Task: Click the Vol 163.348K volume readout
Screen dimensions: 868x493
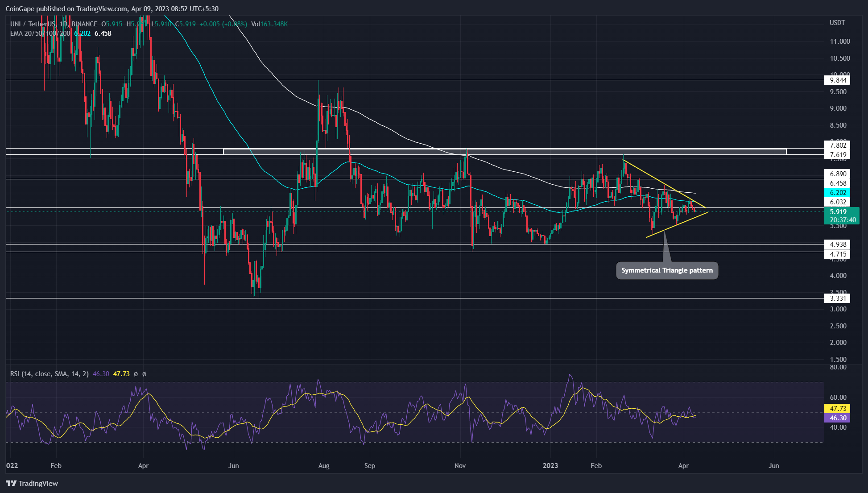Action: coord(269,24)
